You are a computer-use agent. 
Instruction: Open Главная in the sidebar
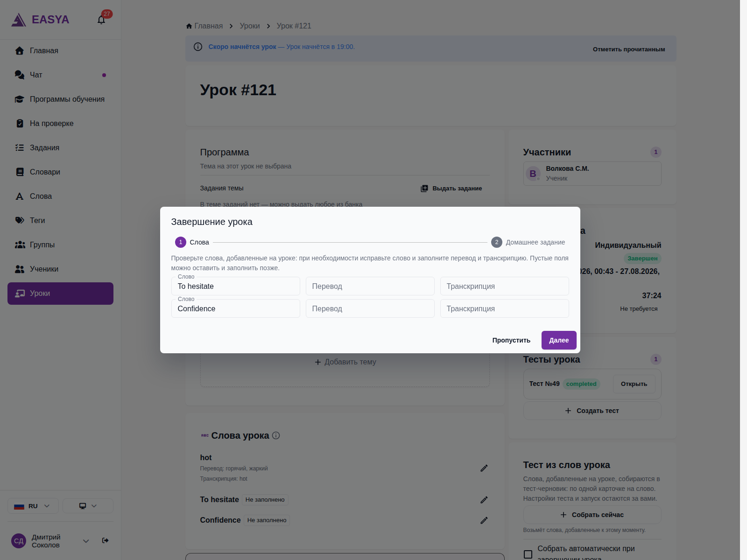(60, 51)
